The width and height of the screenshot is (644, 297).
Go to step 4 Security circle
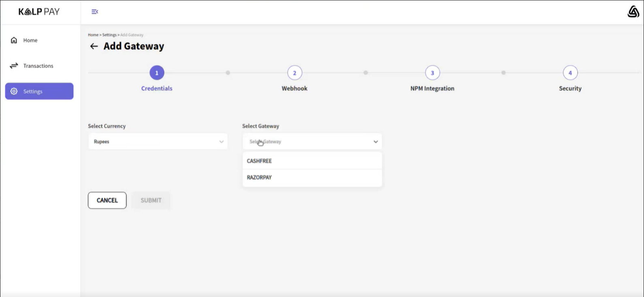(570, 73)
